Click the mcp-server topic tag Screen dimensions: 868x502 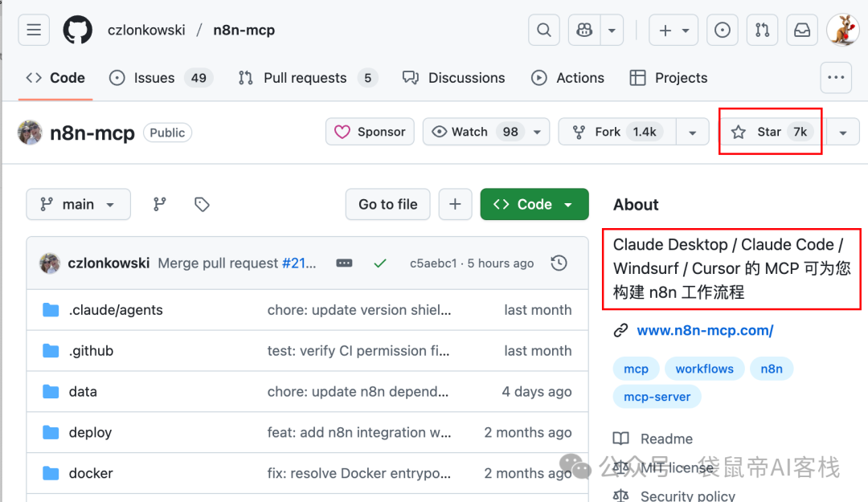(657, 397)
